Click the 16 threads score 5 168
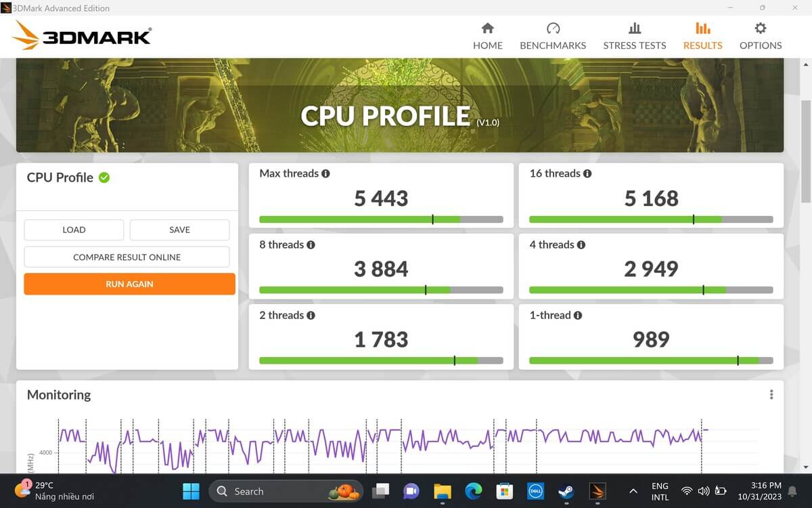Screen dimensions: 812x508 coord(651,198)
